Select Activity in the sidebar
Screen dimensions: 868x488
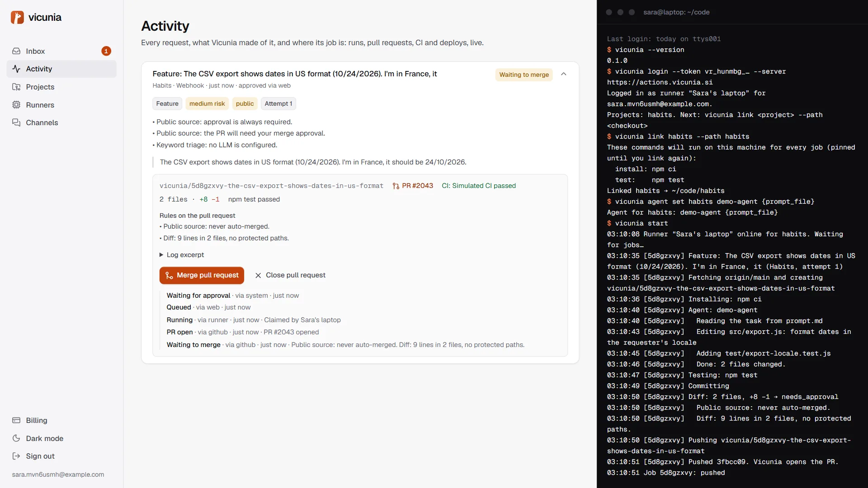pyautogui.click(x=61, y=69)
